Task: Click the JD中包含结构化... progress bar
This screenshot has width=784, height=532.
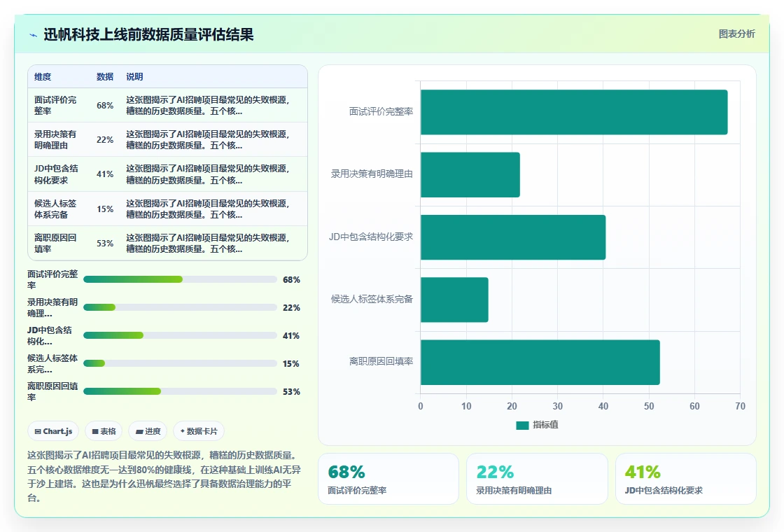Action: point(180,335)
